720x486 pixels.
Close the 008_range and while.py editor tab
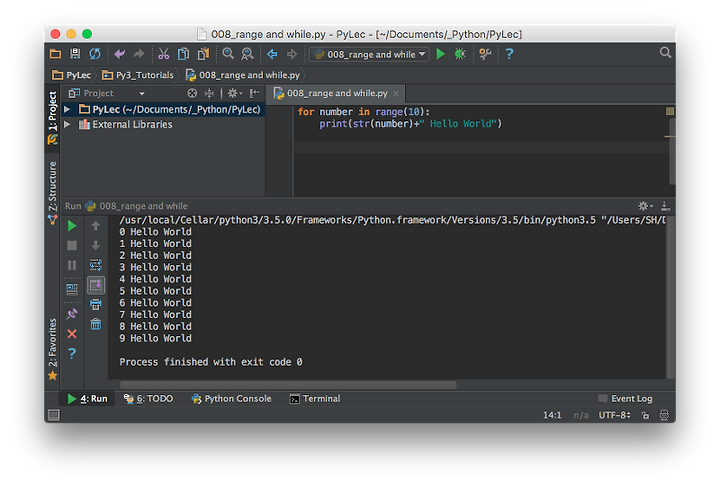pyautogui.click(x=396, y=94)
